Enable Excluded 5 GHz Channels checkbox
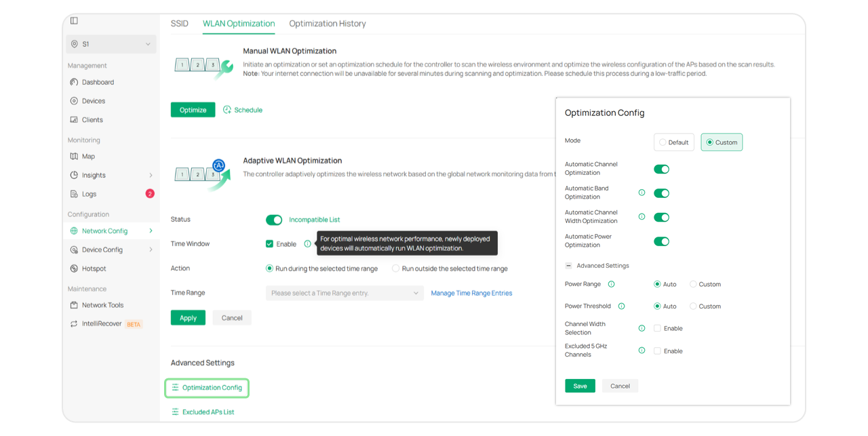Image resolution: width=868 pixels, height=436 pixels. click(x=657, y=351)
